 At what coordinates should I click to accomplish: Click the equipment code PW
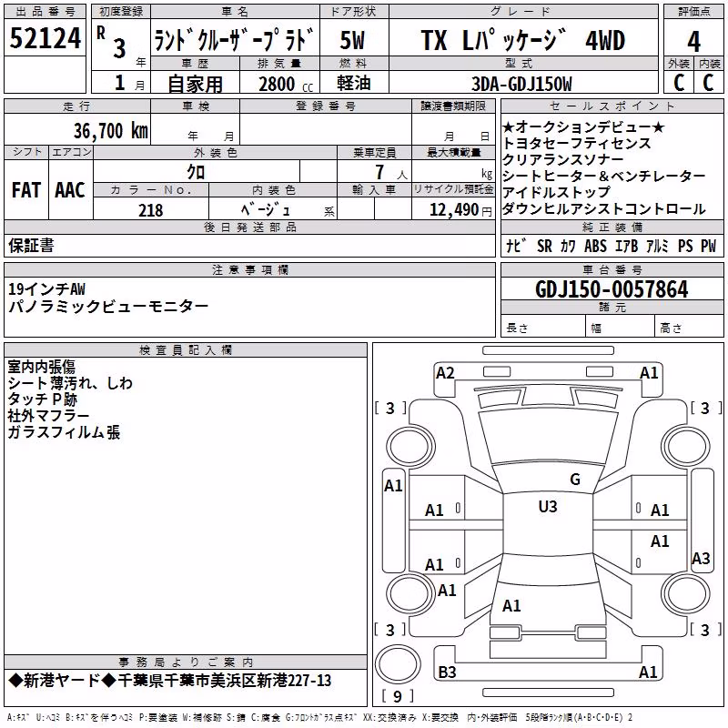[709, 246]
